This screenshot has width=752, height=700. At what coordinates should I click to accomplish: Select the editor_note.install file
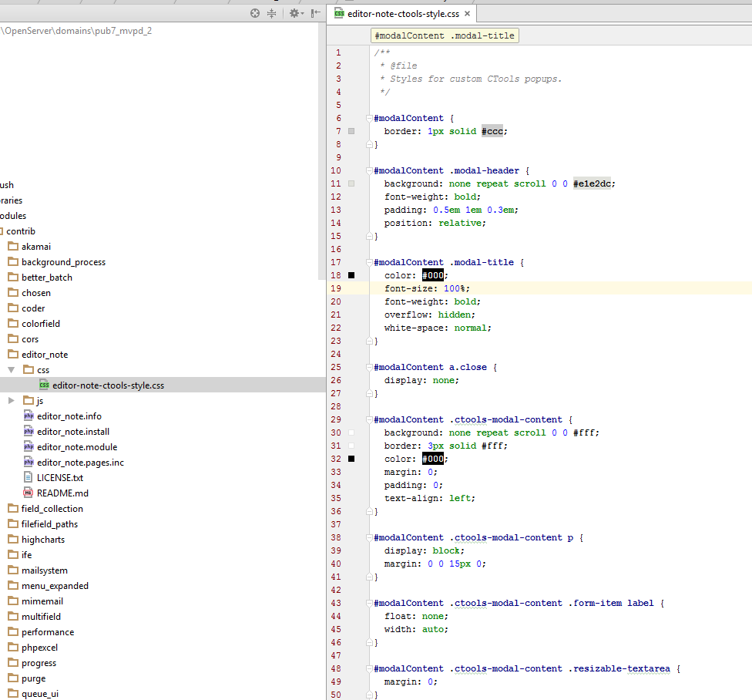point(72,432)
